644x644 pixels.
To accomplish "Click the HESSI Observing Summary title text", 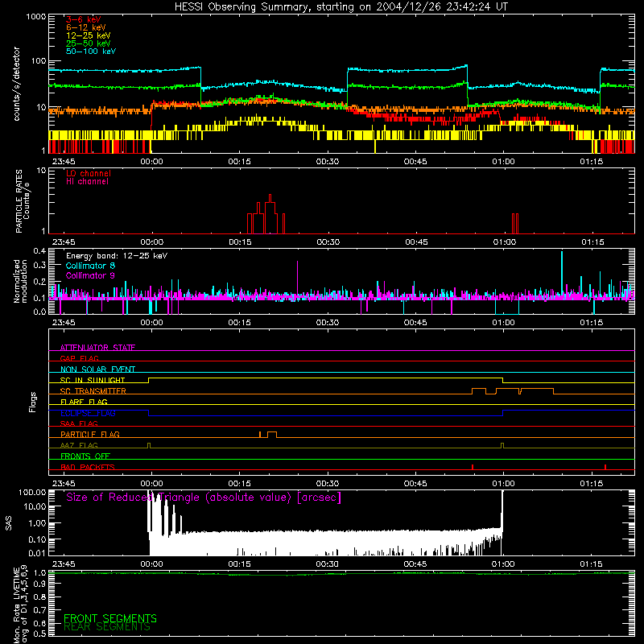I will pyautogui.click(x=341, y=7).
